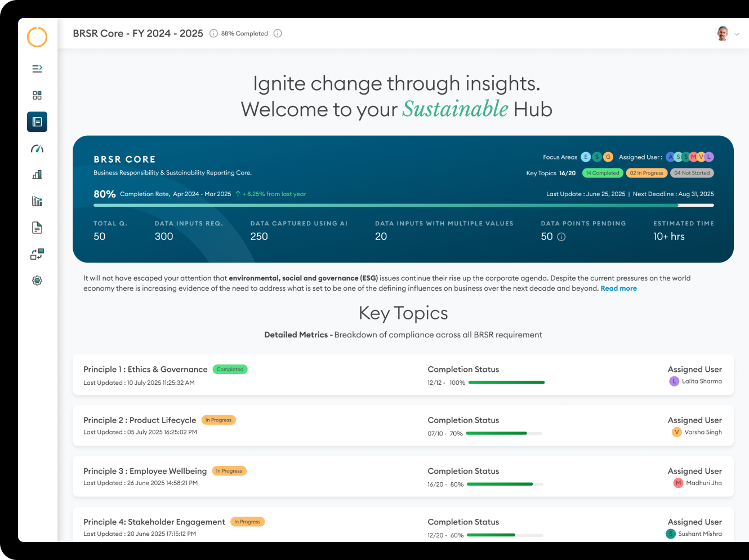Select the 04 Not Started pill
The image size is (749, 560).
pyautogui.click(x=692, y=173)
